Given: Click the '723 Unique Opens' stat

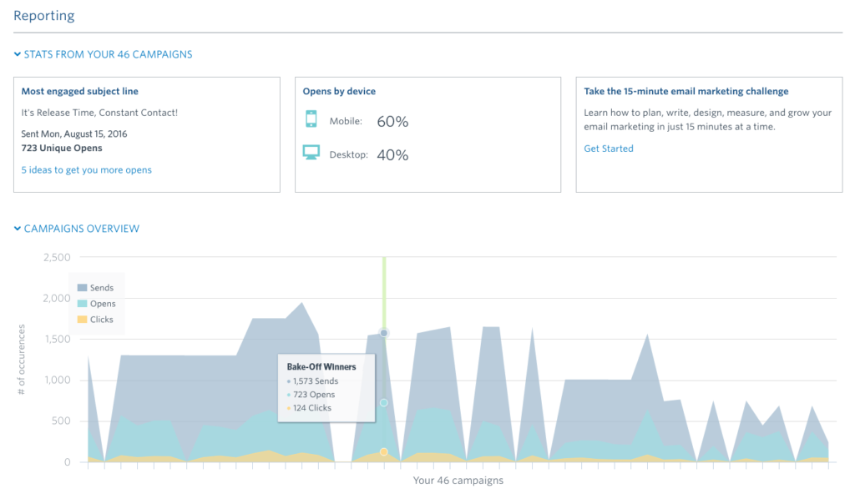Looking at the screenshot, I should tap(62, 148).
